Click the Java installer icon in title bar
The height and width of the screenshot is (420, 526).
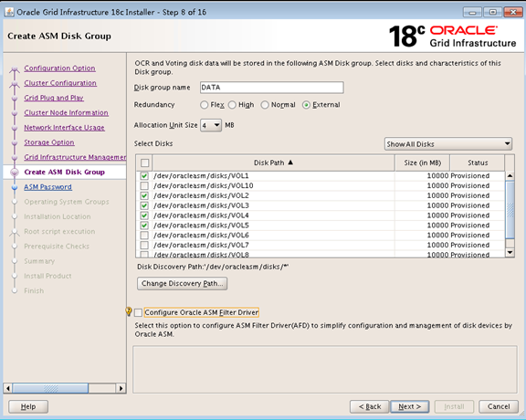(9, 12)
